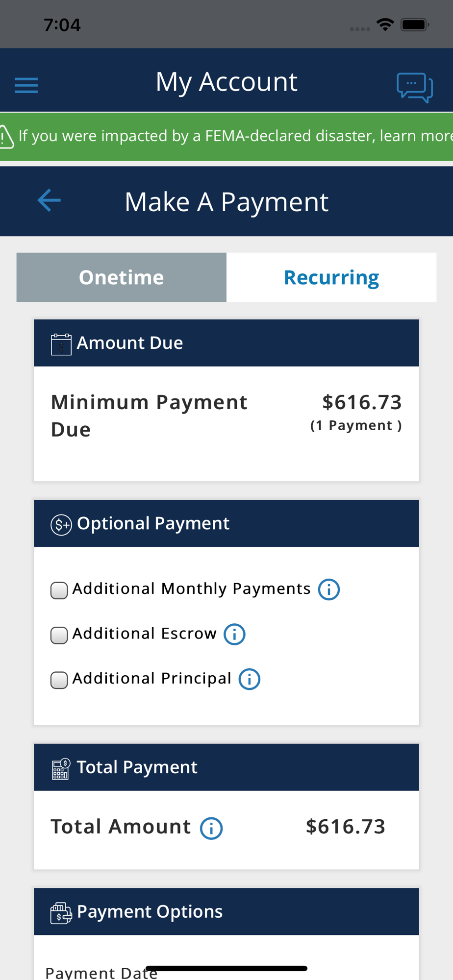Tap the Amount Due calendar icon
The image size is (453, 980).
click(61, 344)
